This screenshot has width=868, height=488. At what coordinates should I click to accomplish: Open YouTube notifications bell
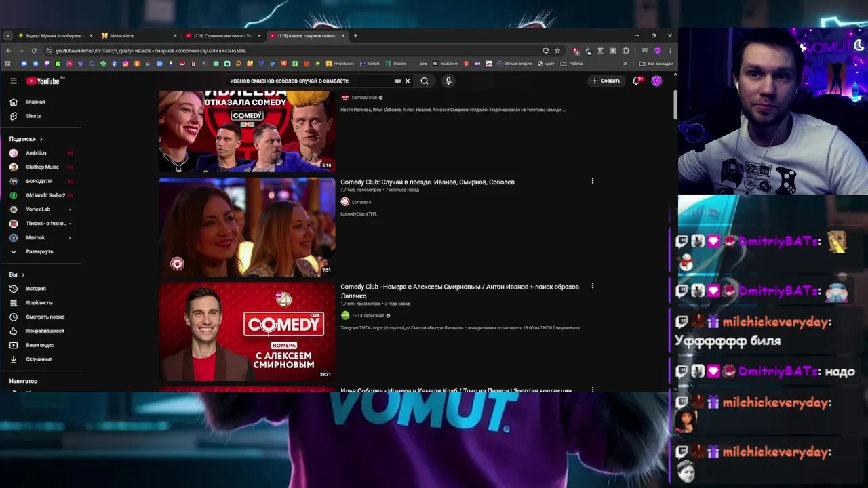tap(636, 81)
